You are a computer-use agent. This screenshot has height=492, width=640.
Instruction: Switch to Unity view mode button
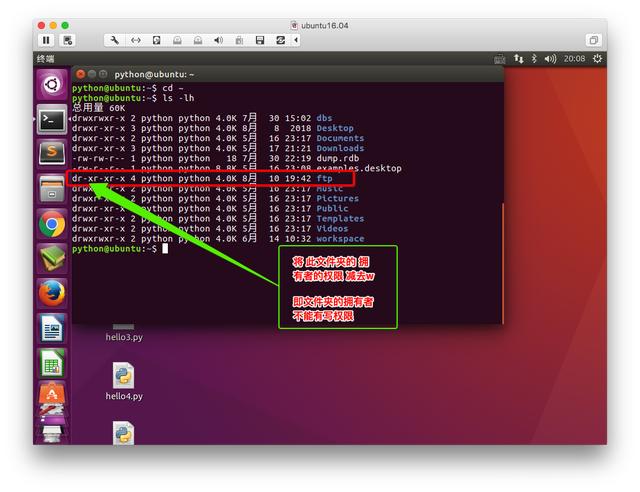593,40
